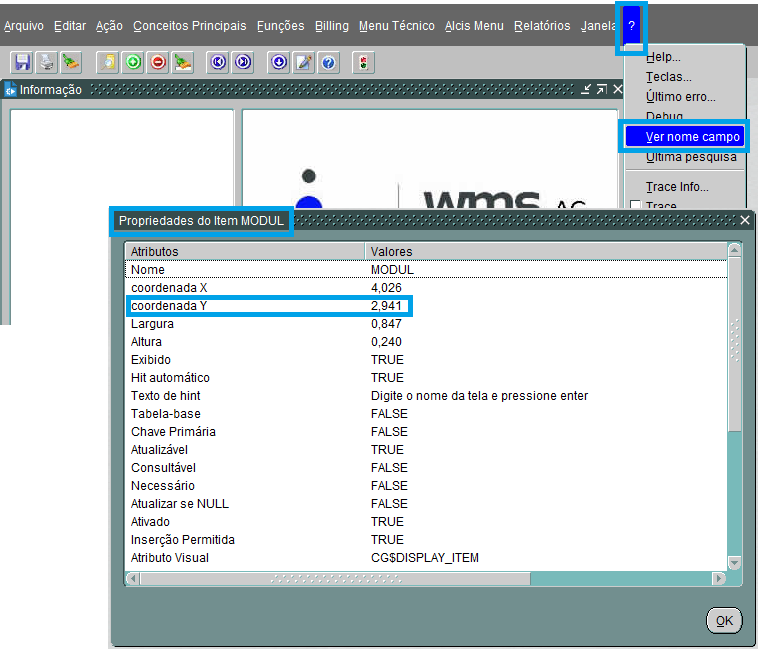Go to next record with right arrow icon

[243, 62]
